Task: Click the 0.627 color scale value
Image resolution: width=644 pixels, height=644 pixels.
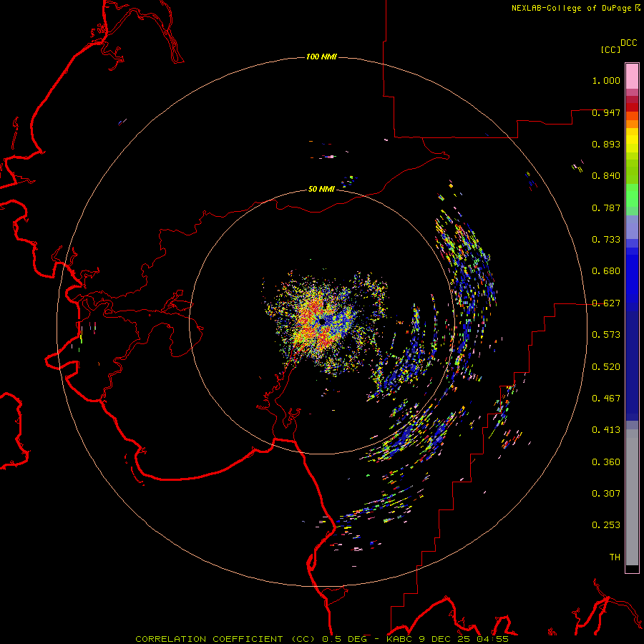Action: [x=606, y=303]
